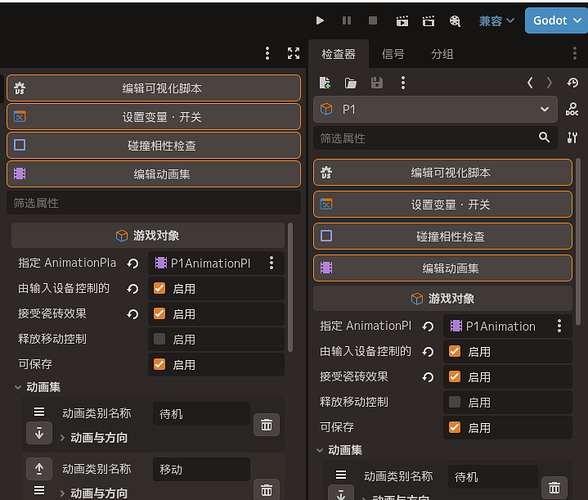Open the P1 node selector dropdown
The image size is (588, 500).
click(435, 110)
